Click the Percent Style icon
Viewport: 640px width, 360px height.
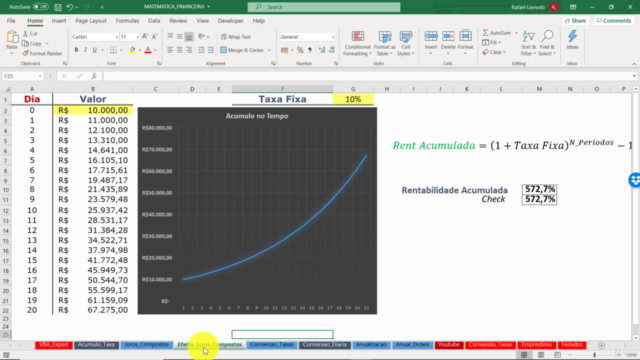point(300,50)
